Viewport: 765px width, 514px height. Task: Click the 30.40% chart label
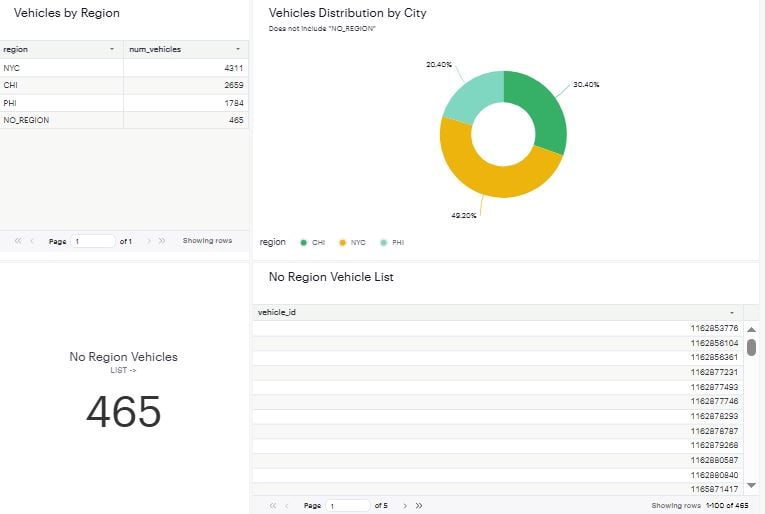coord(586,84)
